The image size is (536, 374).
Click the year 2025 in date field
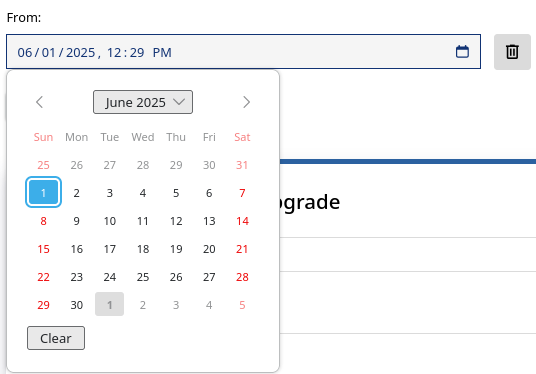coord(80,53)
